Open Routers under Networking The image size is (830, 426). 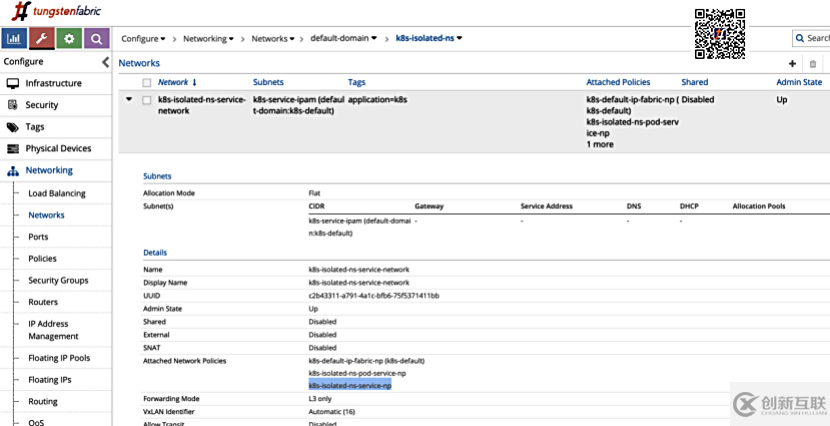coord(43,302)
